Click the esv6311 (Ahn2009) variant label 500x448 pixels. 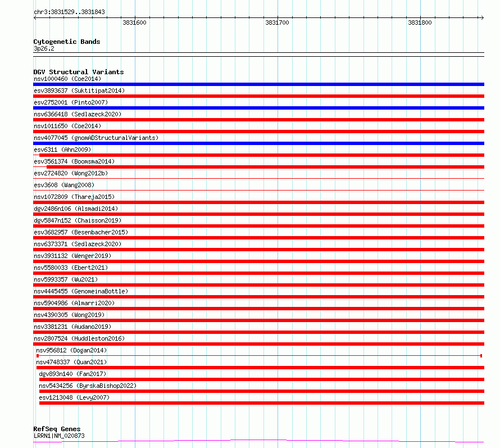click(62, 150)
